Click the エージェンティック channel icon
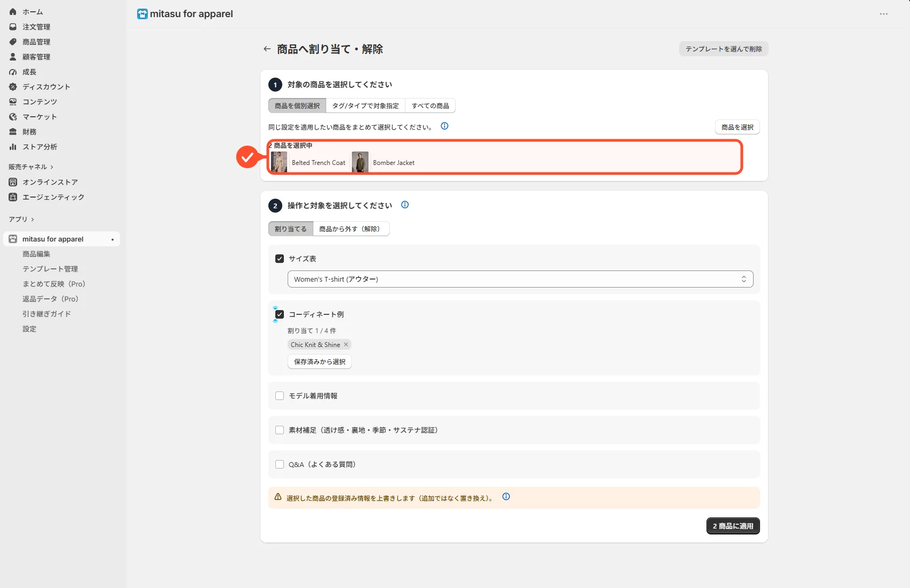 [13, 197]
